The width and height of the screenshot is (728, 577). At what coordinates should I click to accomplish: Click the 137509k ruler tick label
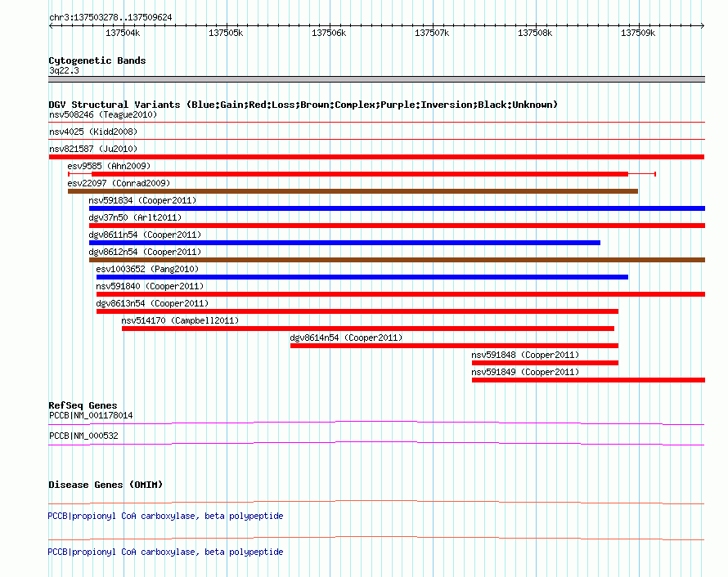638,34
